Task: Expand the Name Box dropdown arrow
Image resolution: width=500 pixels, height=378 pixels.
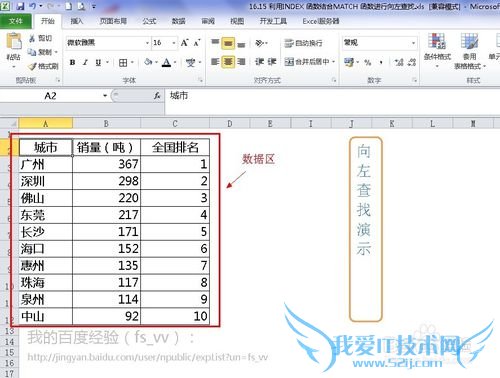Action: pos(105,96)
